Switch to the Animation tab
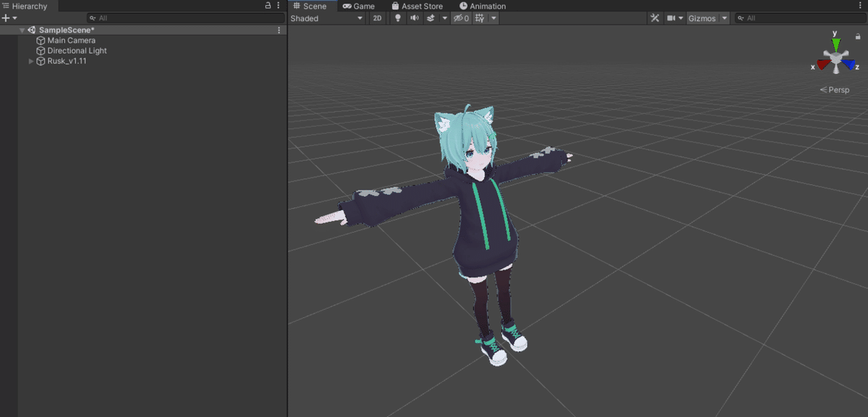 pyautogui.click(x=482, y=6)
